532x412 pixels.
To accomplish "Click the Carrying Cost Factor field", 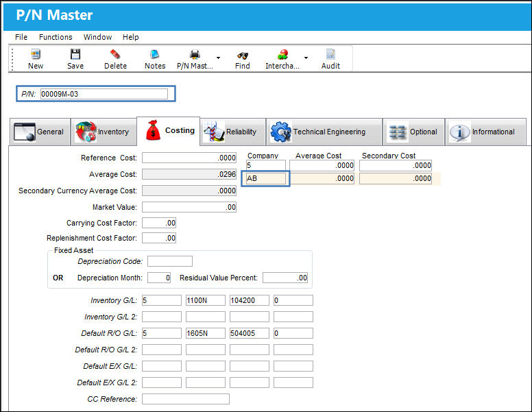I will 159,223.
